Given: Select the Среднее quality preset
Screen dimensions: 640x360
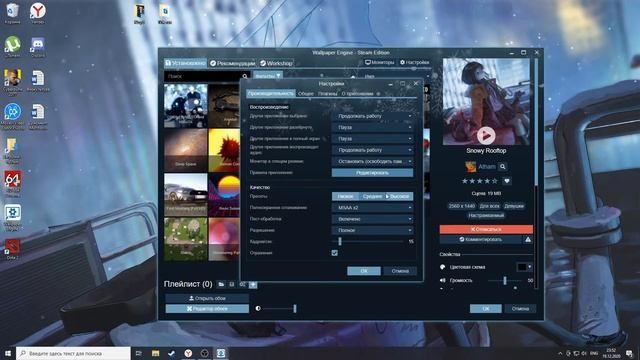Looking at the screenshot, I should click(x=372, y=196).
